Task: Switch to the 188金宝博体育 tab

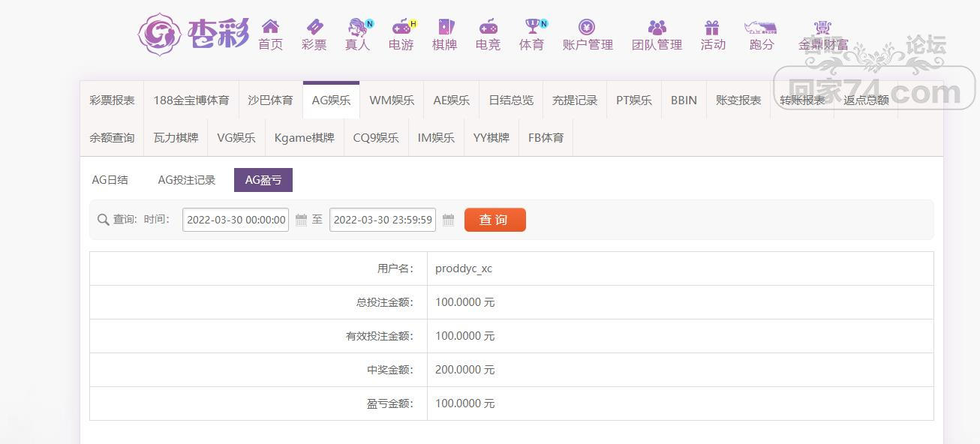Action: 191,100
